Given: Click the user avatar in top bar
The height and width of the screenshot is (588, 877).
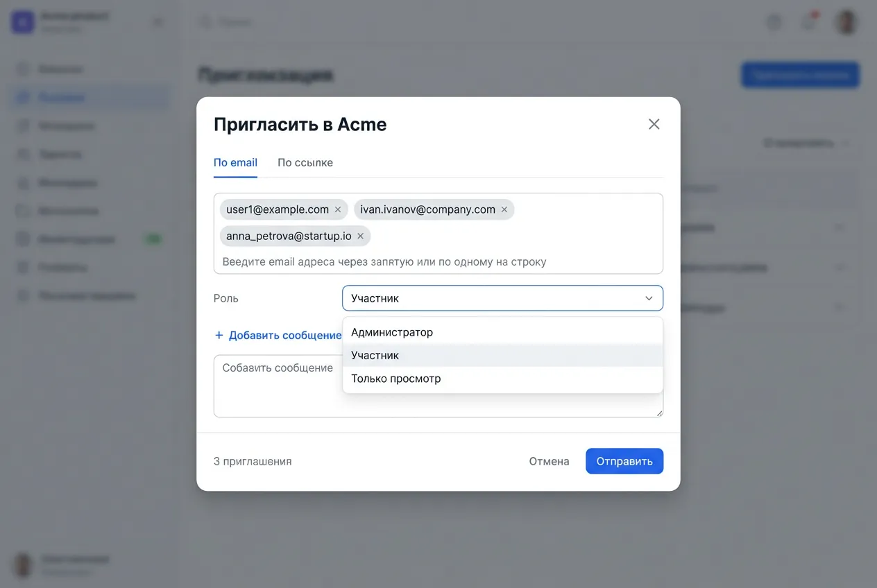Looking at the screenshot, I should click(846, 22).
